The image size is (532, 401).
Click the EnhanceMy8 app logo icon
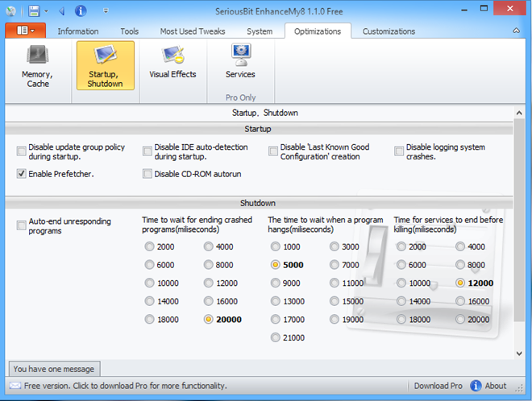point(10,11)
